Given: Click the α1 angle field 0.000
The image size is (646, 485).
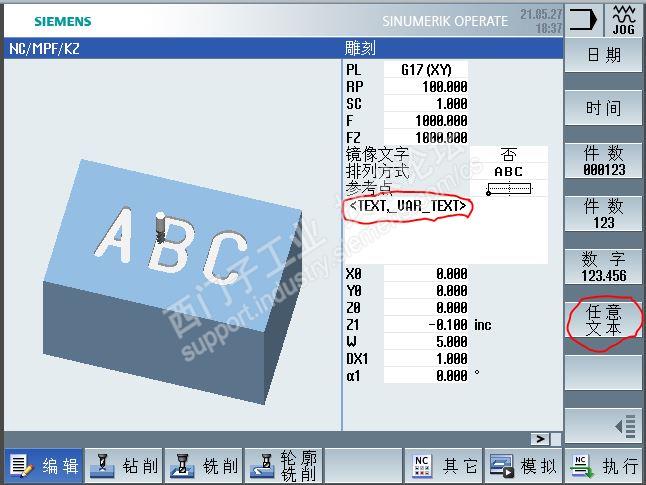Looking at the screenshot, I should (x=426, y=375).
